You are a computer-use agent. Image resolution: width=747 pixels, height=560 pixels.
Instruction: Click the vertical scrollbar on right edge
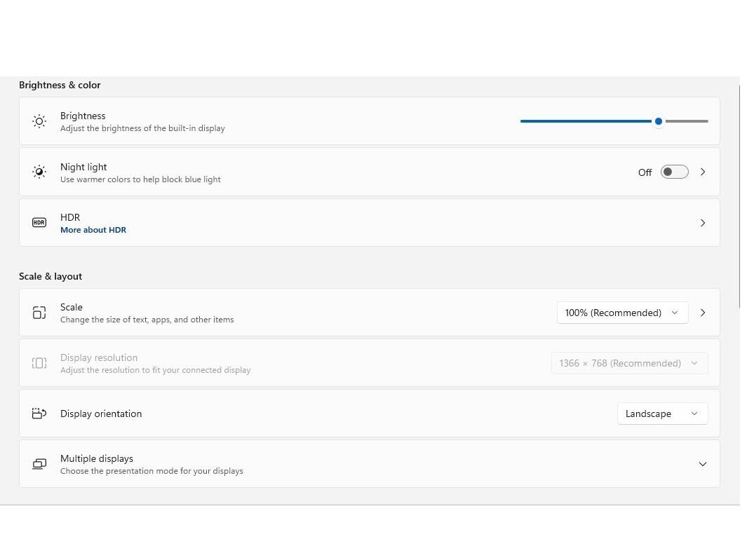(x=740, y=196)
